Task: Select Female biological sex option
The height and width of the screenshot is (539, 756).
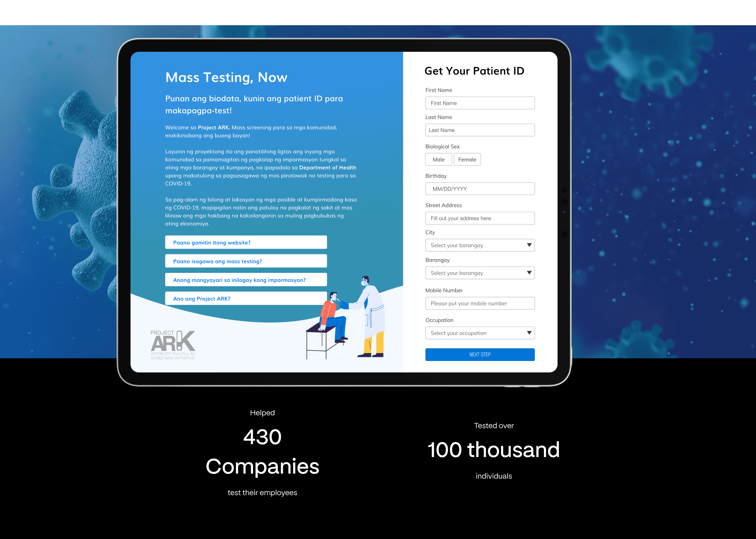Action: 467,159
